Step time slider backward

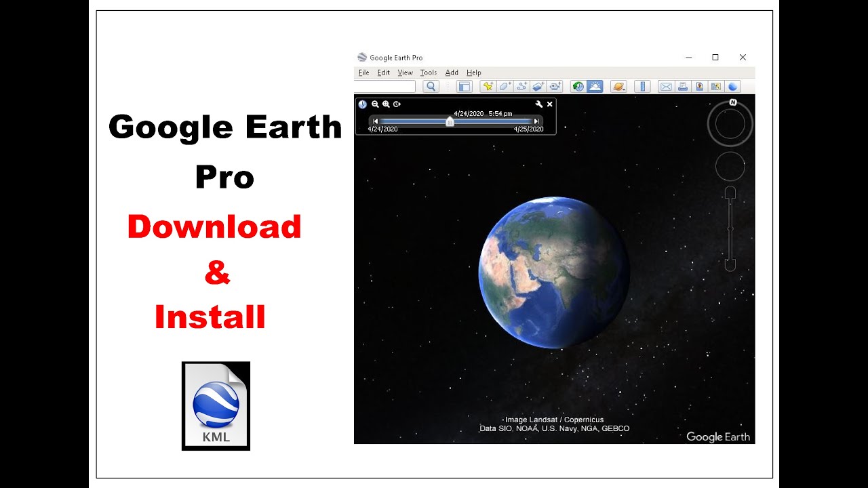[x=375, y=121]
